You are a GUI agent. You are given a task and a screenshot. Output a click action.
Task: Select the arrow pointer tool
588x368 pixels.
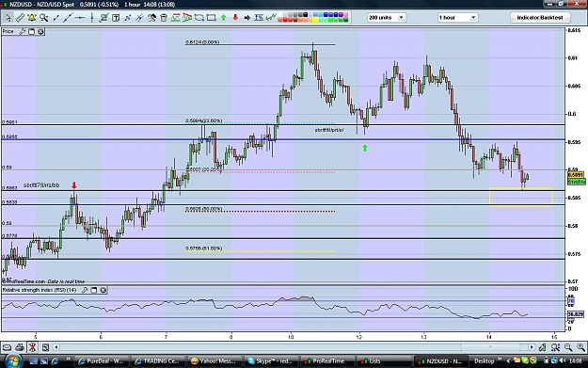(8, 18)
